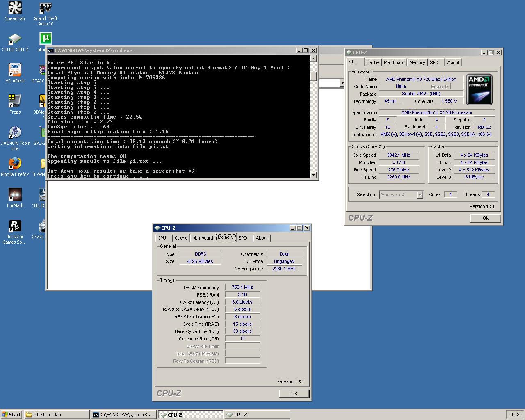Image resolution: width=525 pixels, height=420 pixels.
Task: Select the DRAM Frequency value 753.4 MHz
Action: pos(242,288)
